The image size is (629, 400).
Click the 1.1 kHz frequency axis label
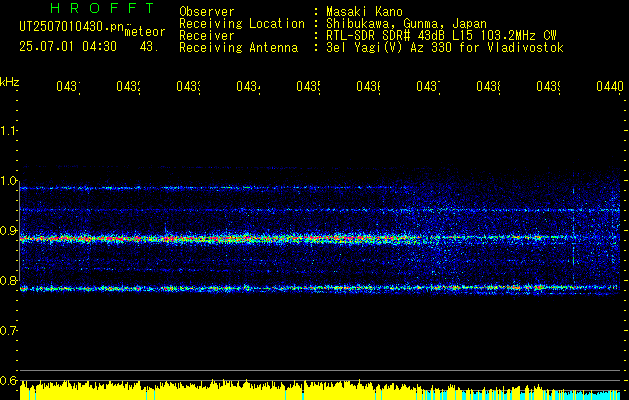8,130
